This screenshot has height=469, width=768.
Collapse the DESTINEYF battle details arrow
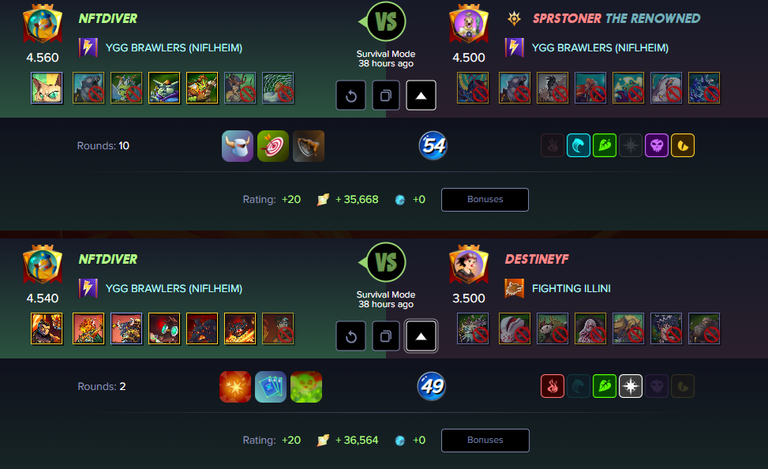pos(421,336)
